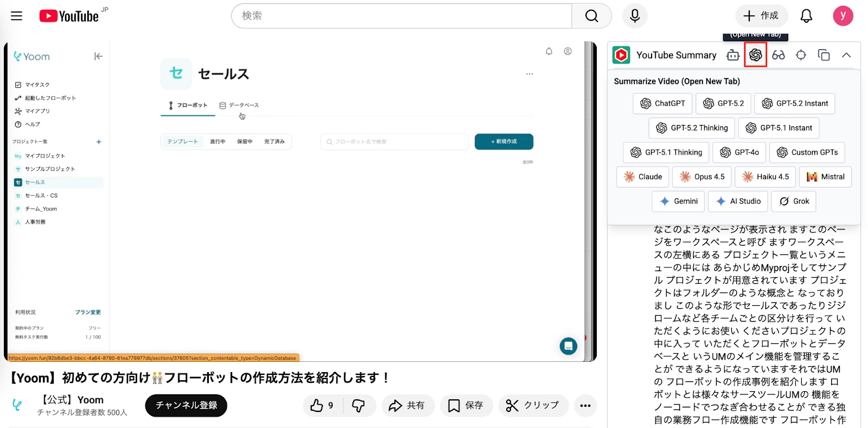Dislike the video with thumbs down
The image size is (868, 428).
click(x=359, y=405)
